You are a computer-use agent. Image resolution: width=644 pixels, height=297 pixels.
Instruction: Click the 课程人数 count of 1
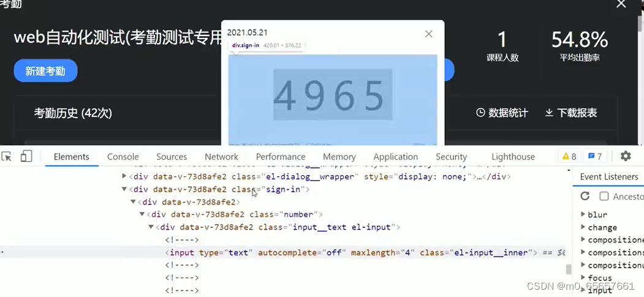pyautogui.click(x=502, y=46)
